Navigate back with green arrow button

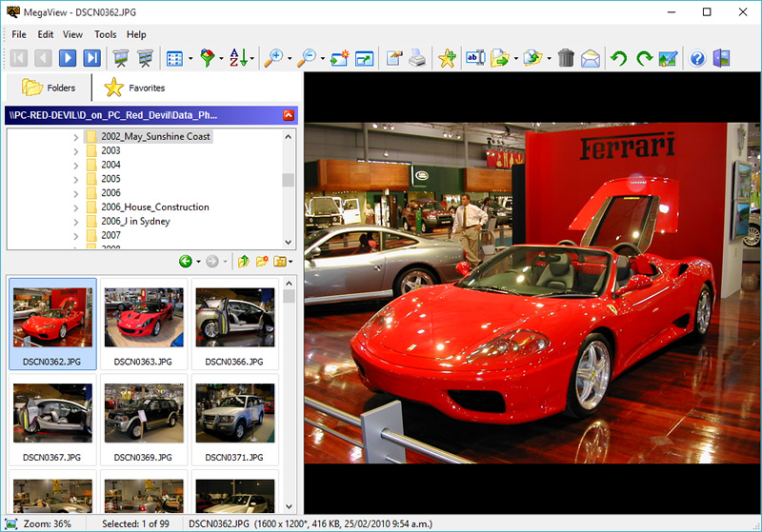coord(185,262)
